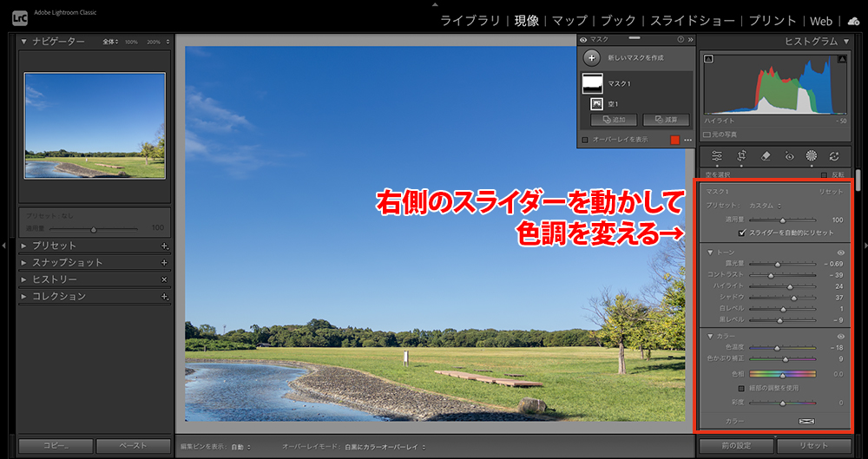Open 編集ピンを表示 自動 dropdown
The image size is (868, 459).
[x=240, y=446]
